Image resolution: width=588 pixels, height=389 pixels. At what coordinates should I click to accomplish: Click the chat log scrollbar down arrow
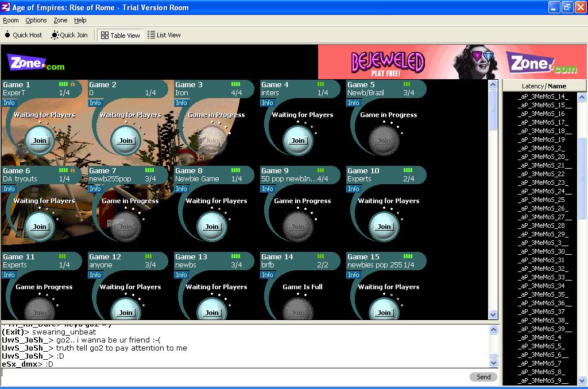click(493, 363)
